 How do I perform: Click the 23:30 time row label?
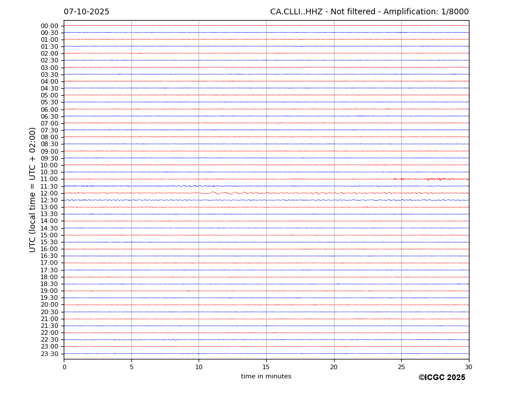tap(49, 354)
